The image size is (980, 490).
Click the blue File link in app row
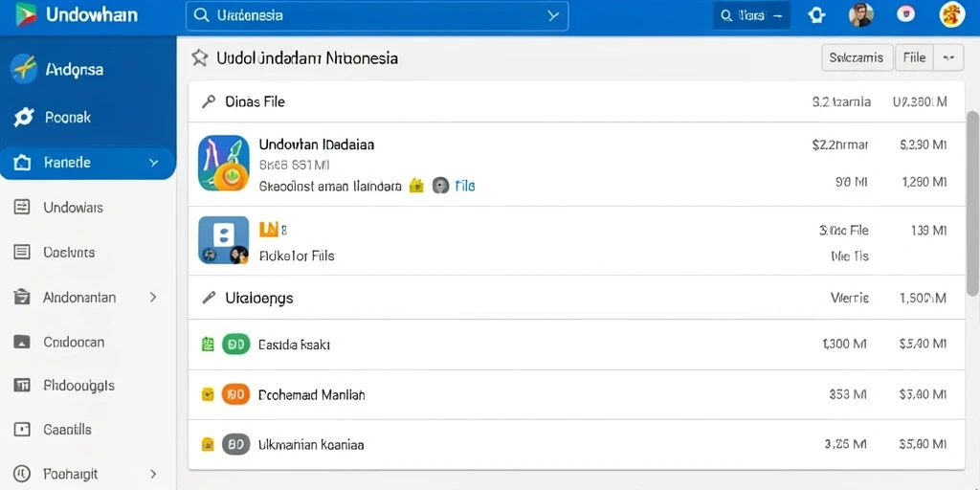[464, 186]
